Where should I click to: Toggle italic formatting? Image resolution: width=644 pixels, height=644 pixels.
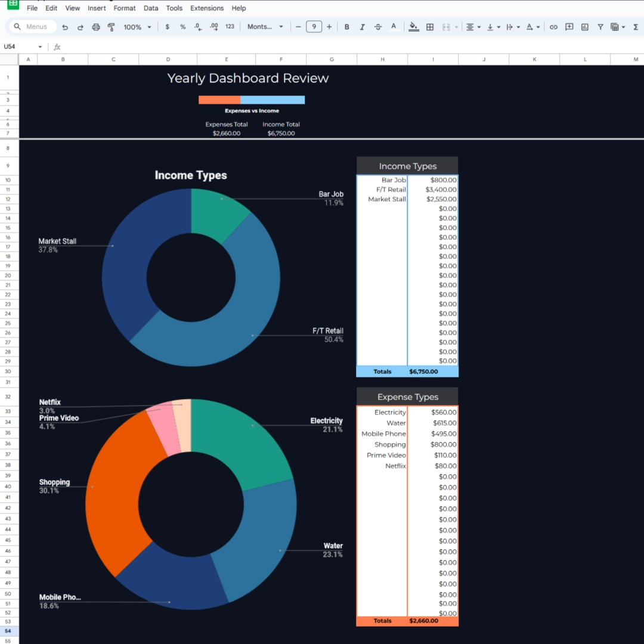click(x=362, y=27)
